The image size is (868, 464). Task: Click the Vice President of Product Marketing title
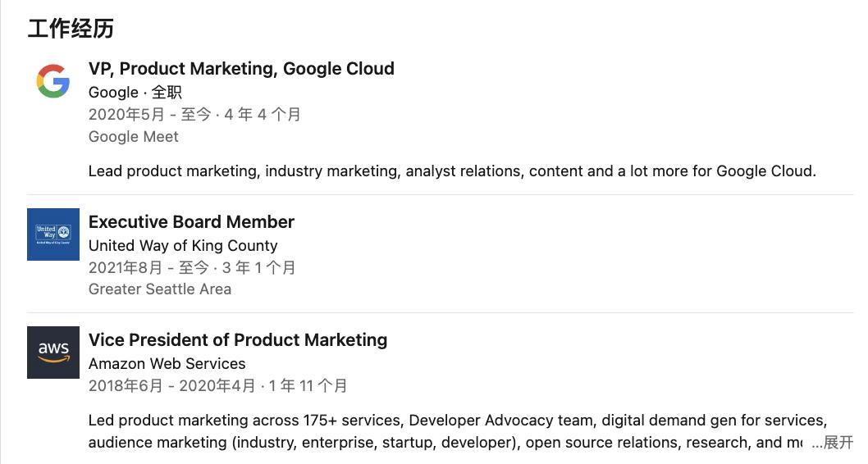[x=238, y=339]
